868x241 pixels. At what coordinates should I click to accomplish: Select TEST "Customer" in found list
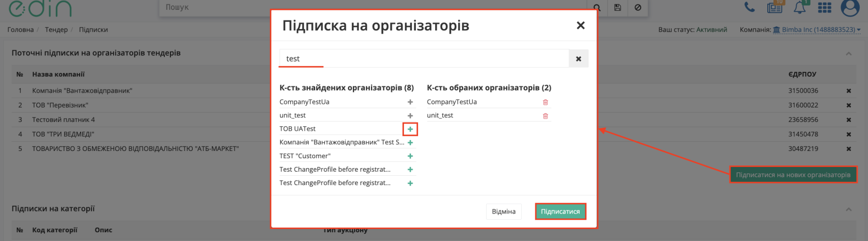pyautogui.click(x=305, y=156)
